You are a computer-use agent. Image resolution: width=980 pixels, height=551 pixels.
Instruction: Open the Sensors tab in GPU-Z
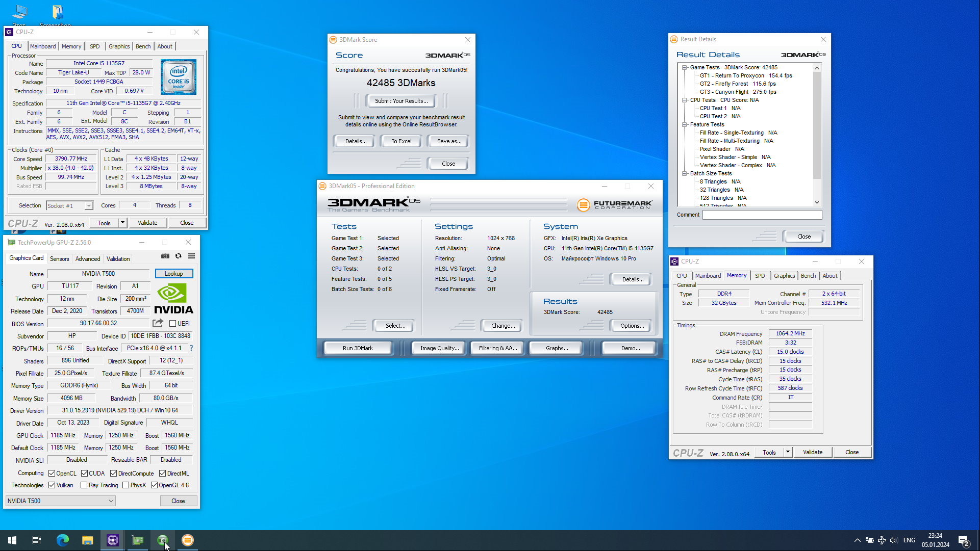point(59,259)
